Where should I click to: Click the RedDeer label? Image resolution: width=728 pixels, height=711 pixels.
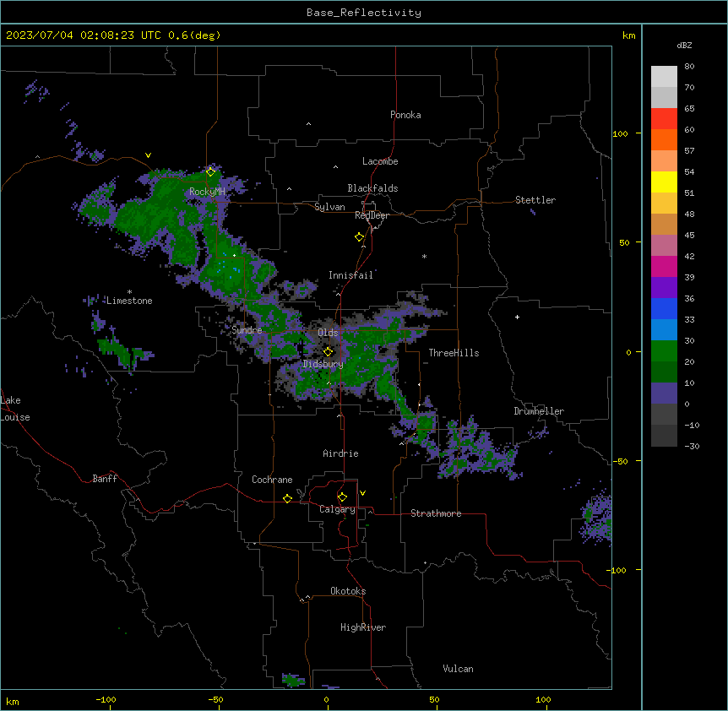[x=372, y=215]
